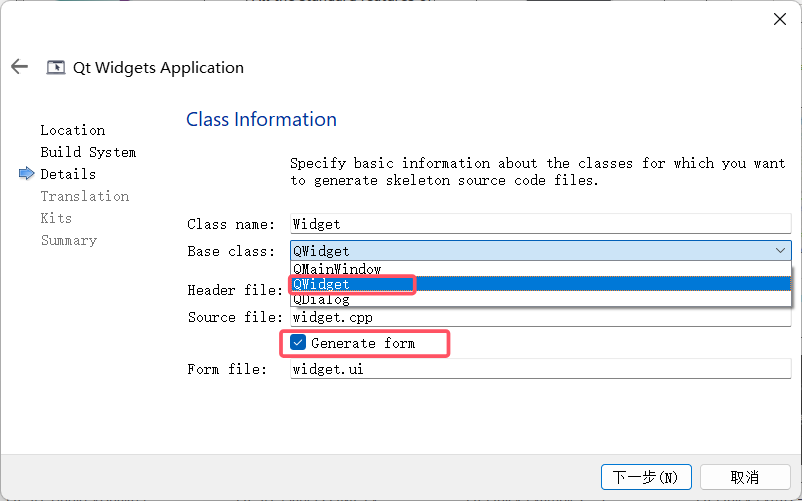Image resolution: width=802 pixels, height=501 pixels.
Task: Click the Class Information heading
Action: coord(261,119)
